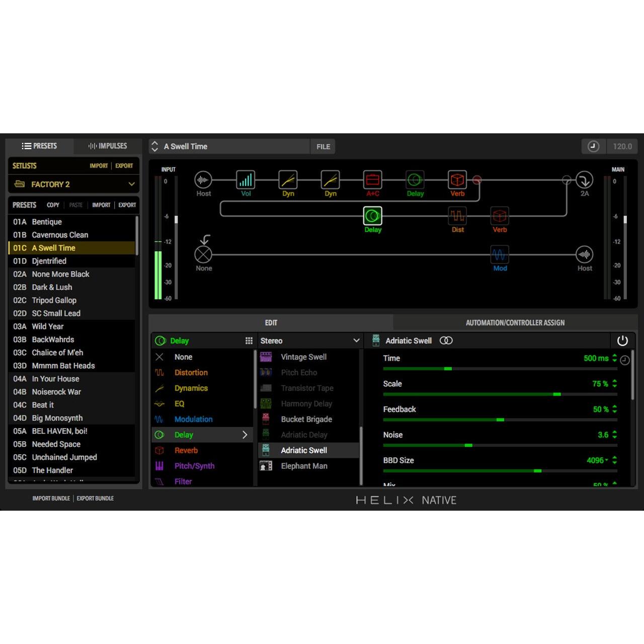Adjust the Feedback slider

500,420
